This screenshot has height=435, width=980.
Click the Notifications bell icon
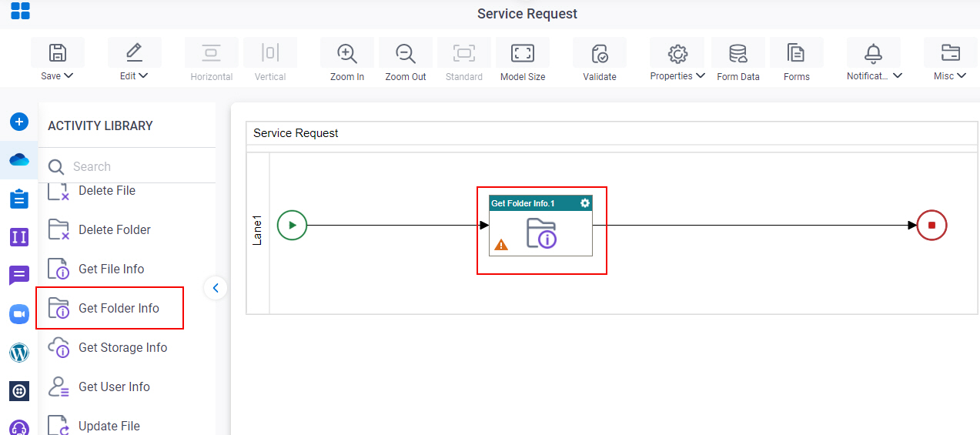(873, 52)
